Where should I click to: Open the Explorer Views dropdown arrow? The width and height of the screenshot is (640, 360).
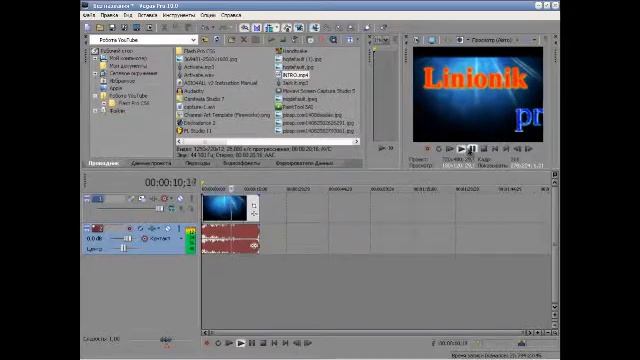coord(358,40)
